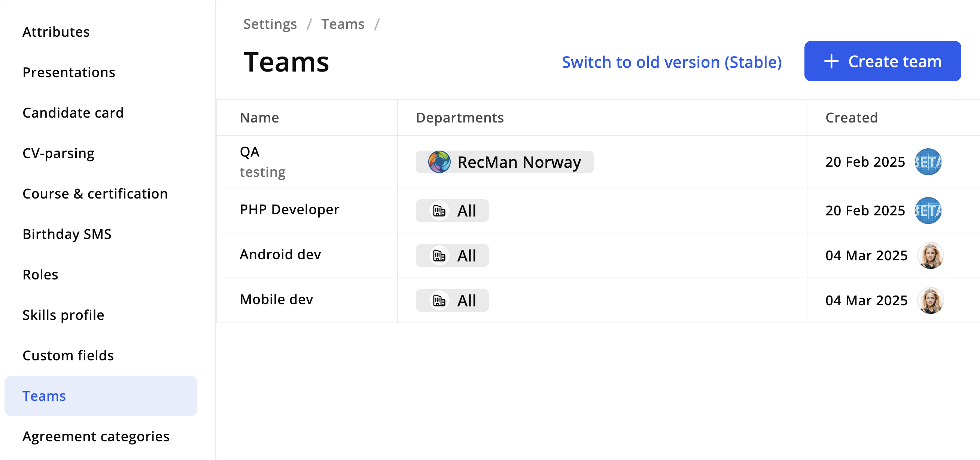The width and height of the screenshot is (980, 460).
Task: Navigate to Custom fields
Action: [x=68, y=355]
